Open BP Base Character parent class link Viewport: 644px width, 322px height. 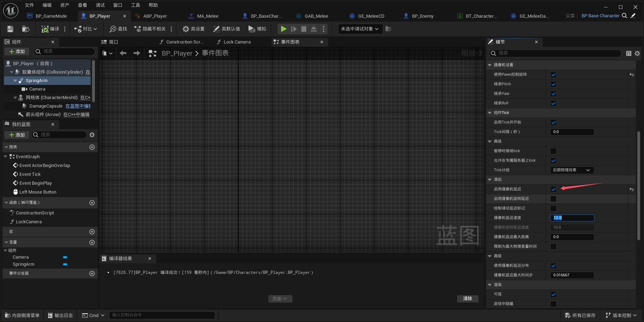coord(600,16)
